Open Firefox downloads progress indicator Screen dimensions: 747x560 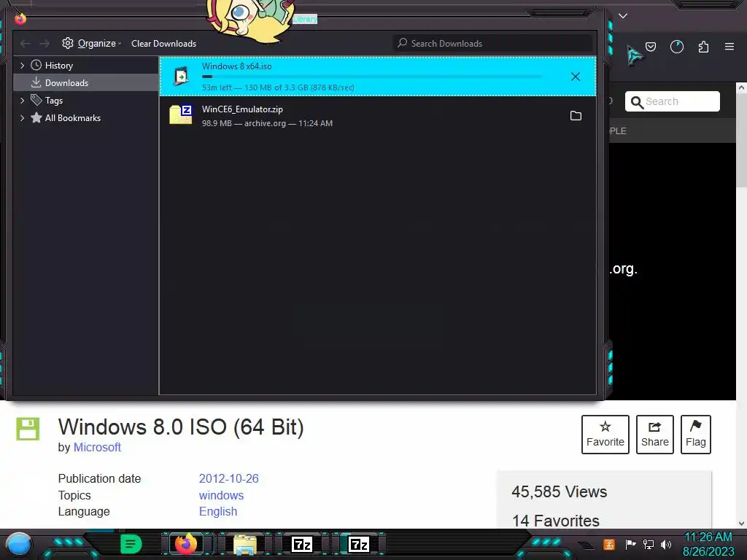(x=677, y=47)
